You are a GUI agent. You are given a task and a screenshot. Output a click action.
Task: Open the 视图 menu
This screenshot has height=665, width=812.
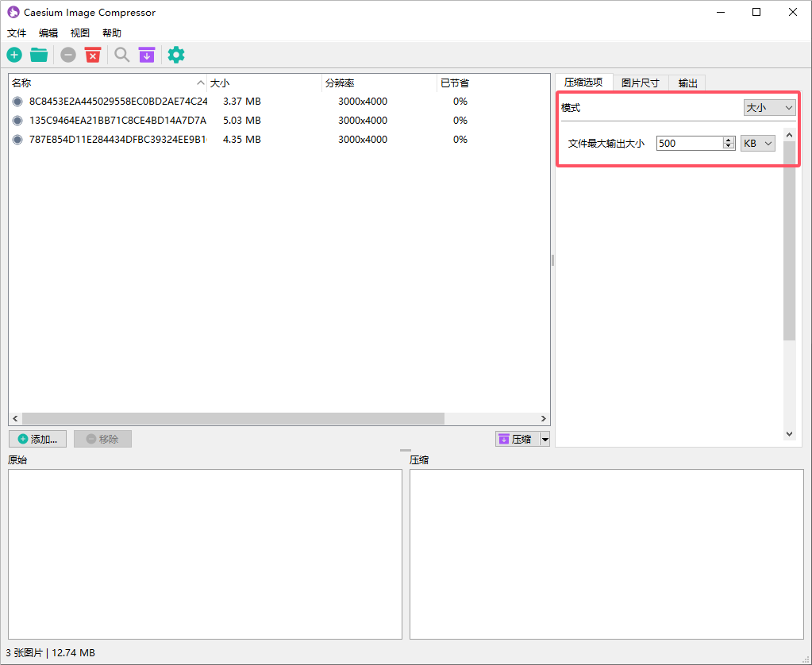(80, 33)
